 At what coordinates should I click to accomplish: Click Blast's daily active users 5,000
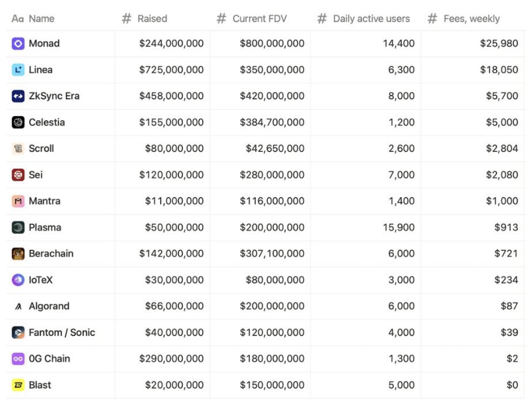tap(401, 385)
